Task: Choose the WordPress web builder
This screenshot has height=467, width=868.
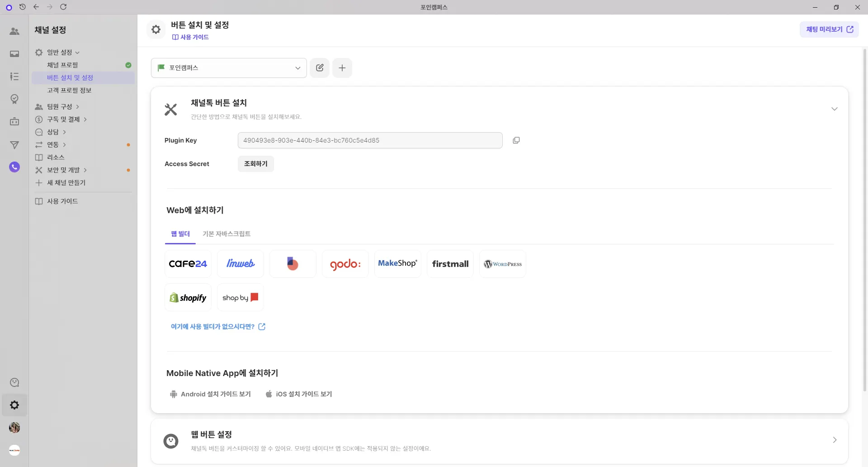Action: click(503, 264)
